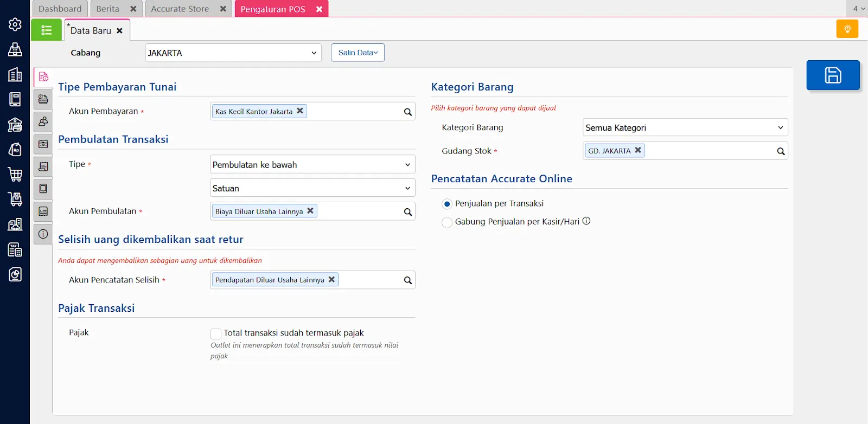The height and width of the screenshot is (424, 868).
Task: Select the DP down payment side tab
Action: 43,144
